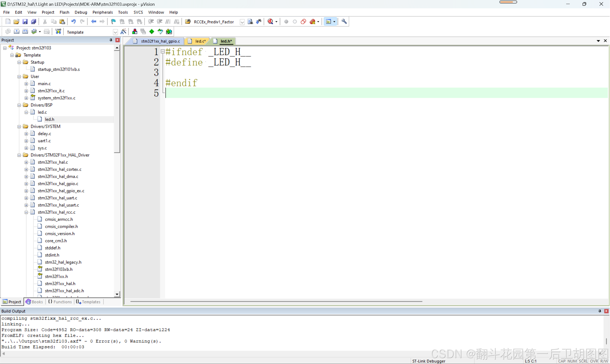Open the Pack Installer icon
This screenshot has height=364, width=610.
click(x=169, y=31)
